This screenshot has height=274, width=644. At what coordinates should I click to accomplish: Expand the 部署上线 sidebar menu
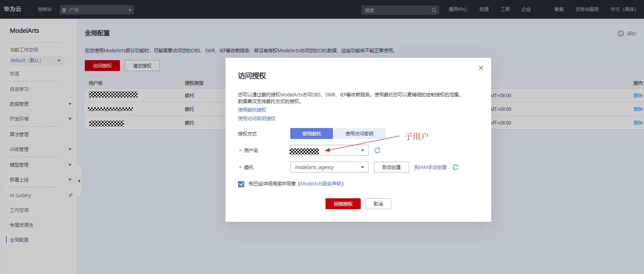[70, 180]
